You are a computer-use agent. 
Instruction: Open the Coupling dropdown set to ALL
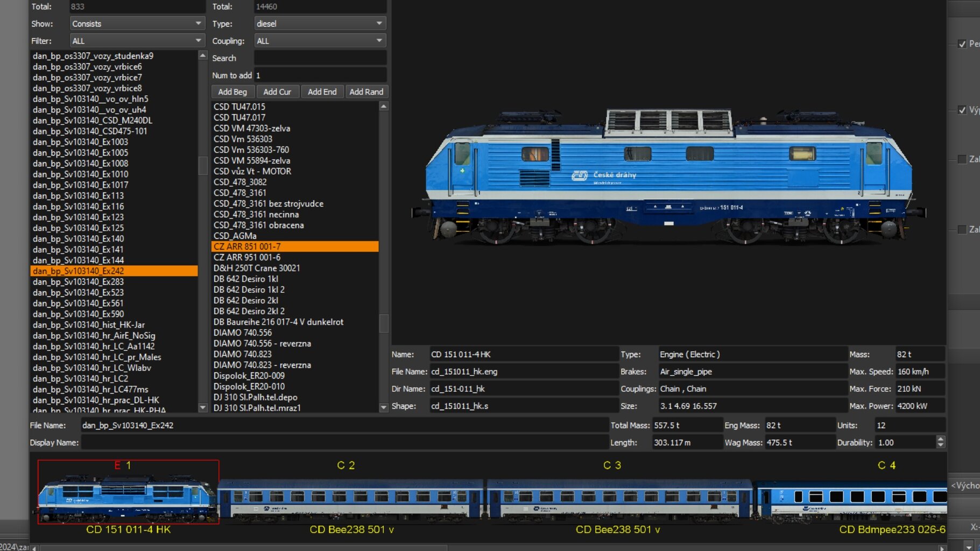coord(320,41)
